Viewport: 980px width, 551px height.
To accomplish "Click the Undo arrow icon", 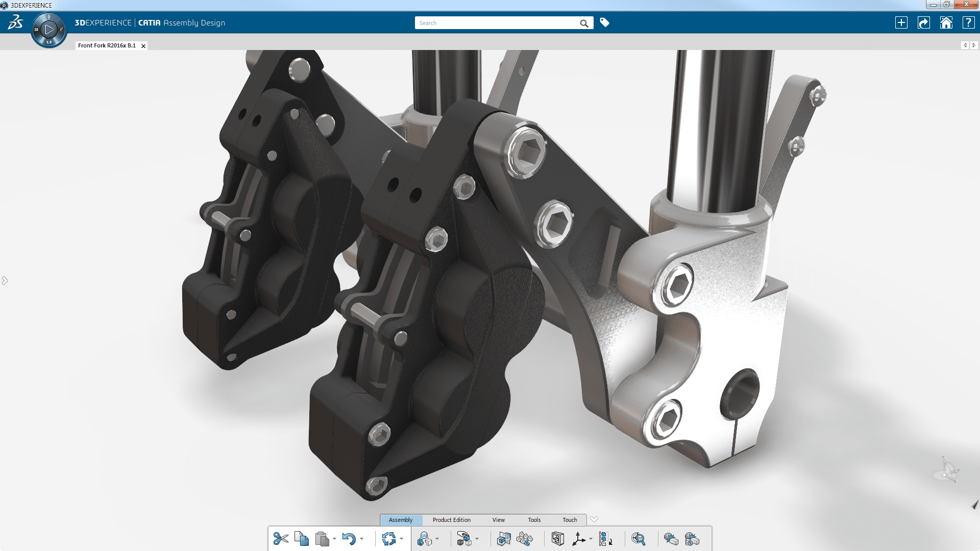I will click(349, 539).
